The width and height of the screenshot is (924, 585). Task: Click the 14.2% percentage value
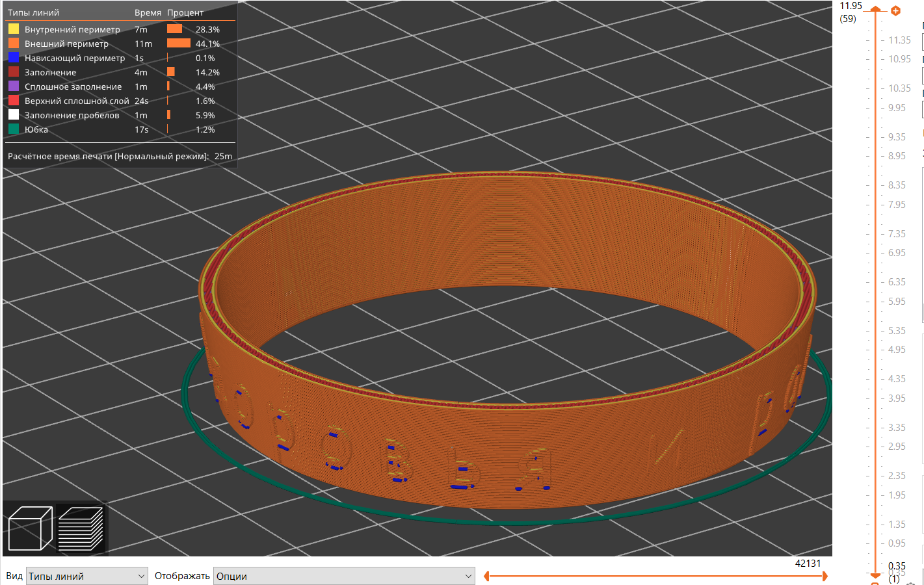207,72
